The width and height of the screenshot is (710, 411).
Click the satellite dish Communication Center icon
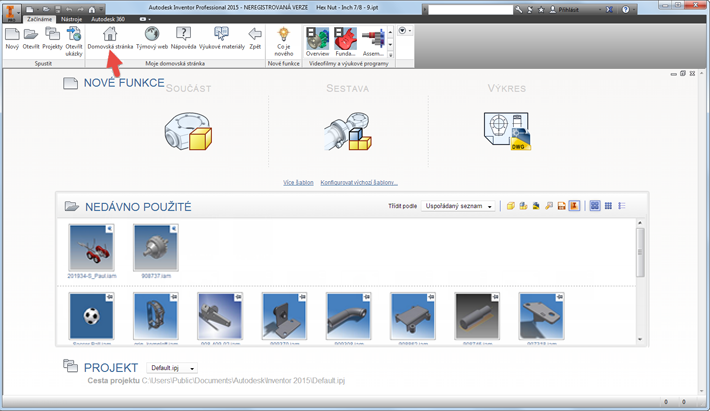point(530,9)
